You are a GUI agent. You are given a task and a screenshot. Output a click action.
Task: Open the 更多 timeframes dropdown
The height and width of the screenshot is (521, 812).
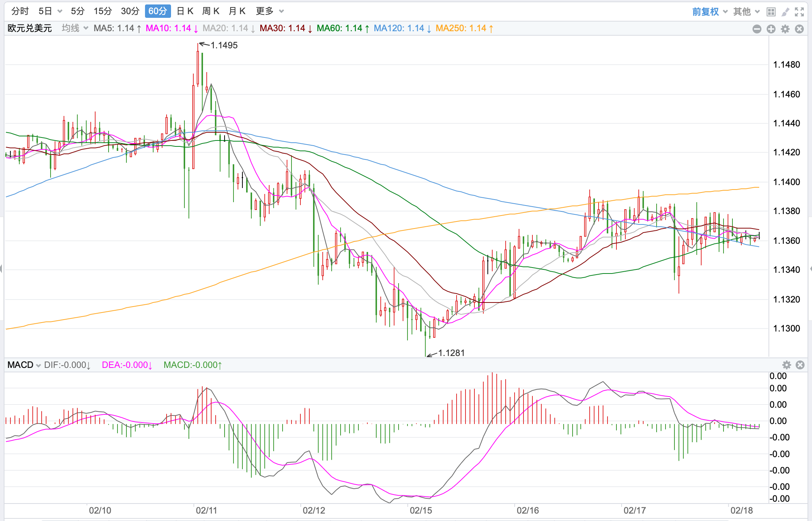(270, 11)
